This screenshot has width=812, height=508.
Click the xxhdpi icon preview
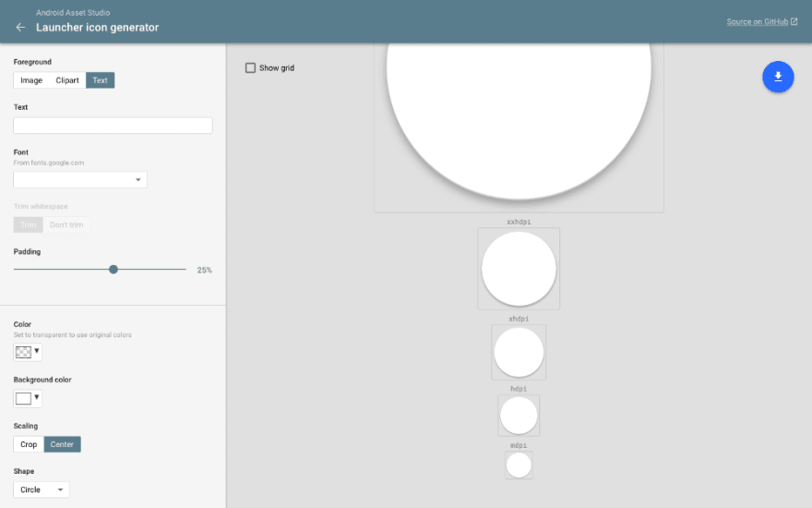click(519, 269)
